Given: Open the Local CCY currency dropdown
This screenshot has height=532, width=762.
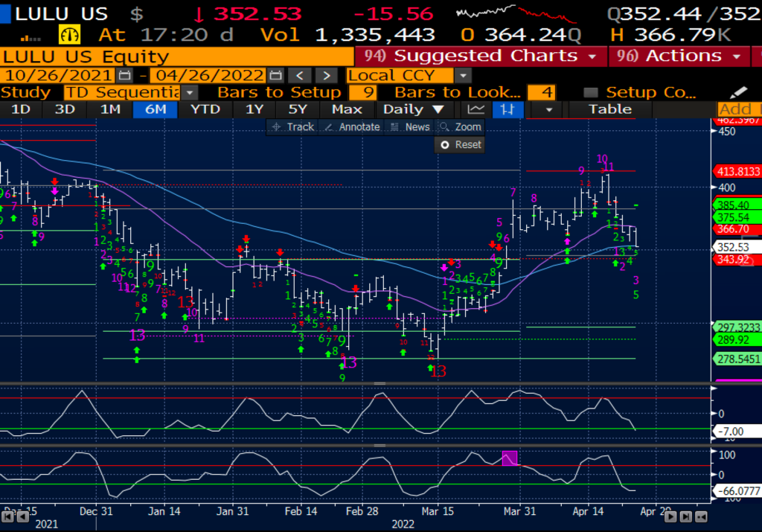Looking at the screenshot, I should [463, 75].
